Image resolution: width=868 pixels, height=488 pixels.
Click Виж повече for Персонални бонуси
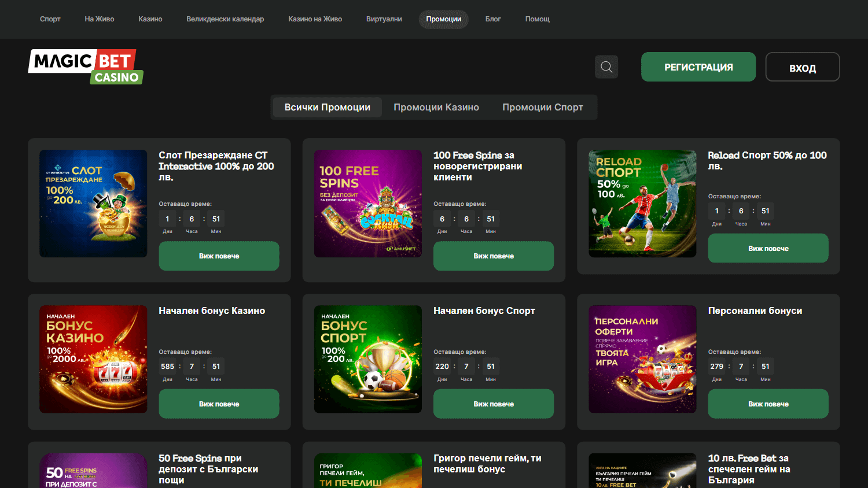click(768, 404)
